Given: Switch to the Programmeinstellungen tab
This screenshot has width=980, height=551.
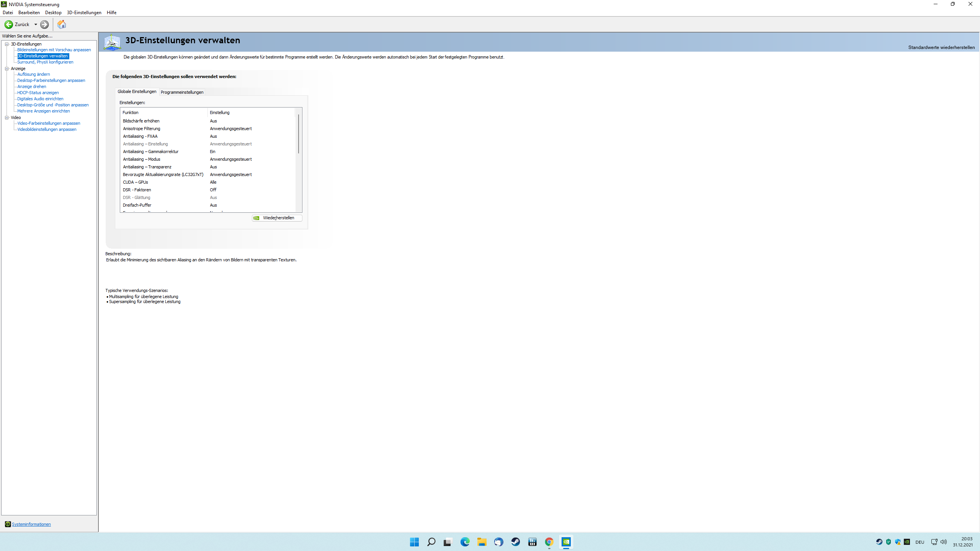Looking at the screenshot, I should [182, 92].
